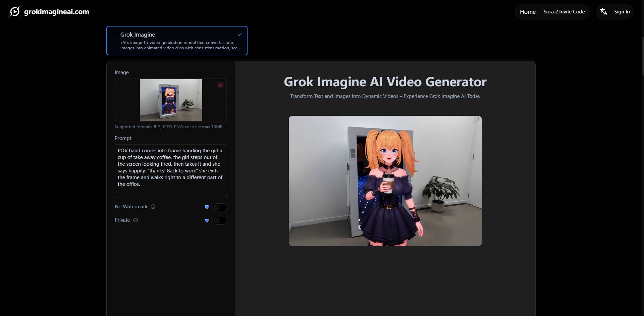Image resolution: width=644 pixels, height=316 pixels.
Task: Click the checkmark on the Grok Imagine card
Action: [240, 34]
